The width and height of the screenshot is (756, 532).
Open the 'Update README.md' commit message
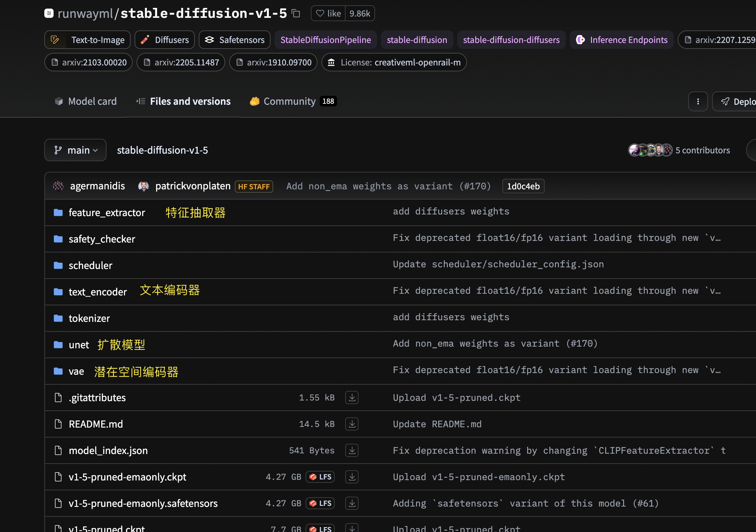click(x=437, y=424)
